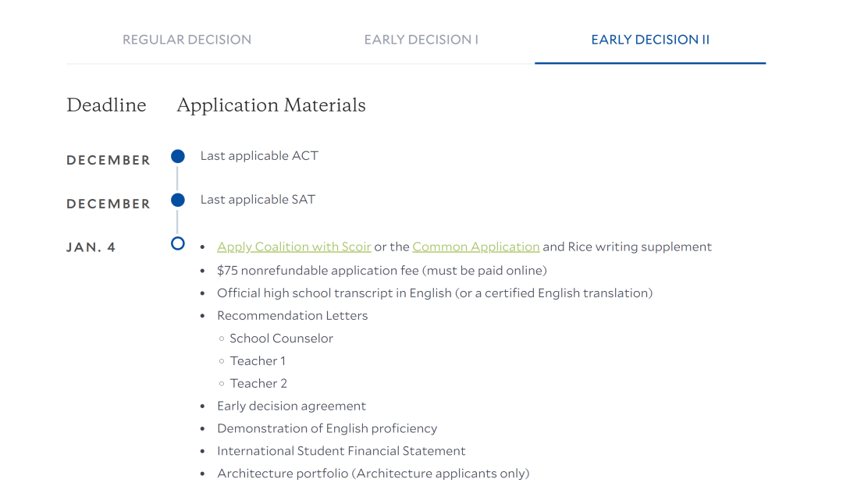Screen dimensions: 843x504
Task: Click the Application Materials heading
Action: point(271,105)
